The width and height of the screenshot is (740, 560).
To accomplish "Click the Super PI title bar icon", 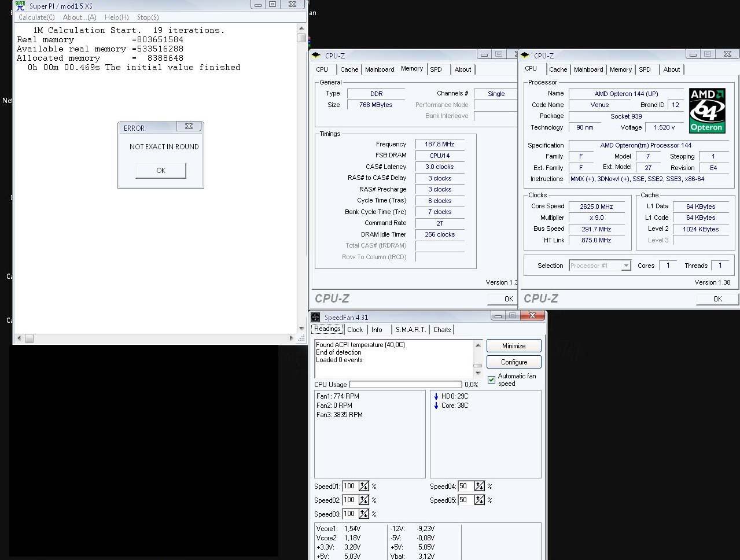I will [20, 5].
